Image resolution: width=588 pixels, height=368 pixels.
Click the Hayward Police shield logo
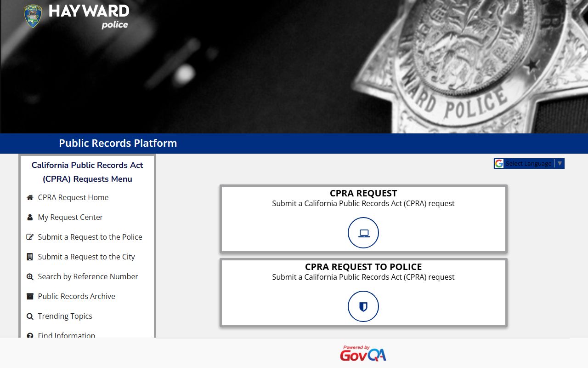point(33,16)
